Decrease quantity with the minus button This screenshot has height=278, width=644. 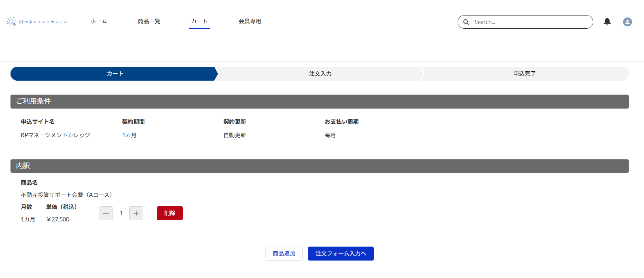coord(106,213)
